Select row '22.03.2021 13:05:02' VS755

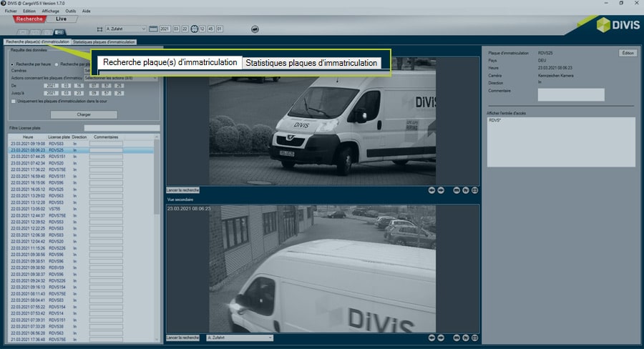pyautogui.click(x=81, y=209)
